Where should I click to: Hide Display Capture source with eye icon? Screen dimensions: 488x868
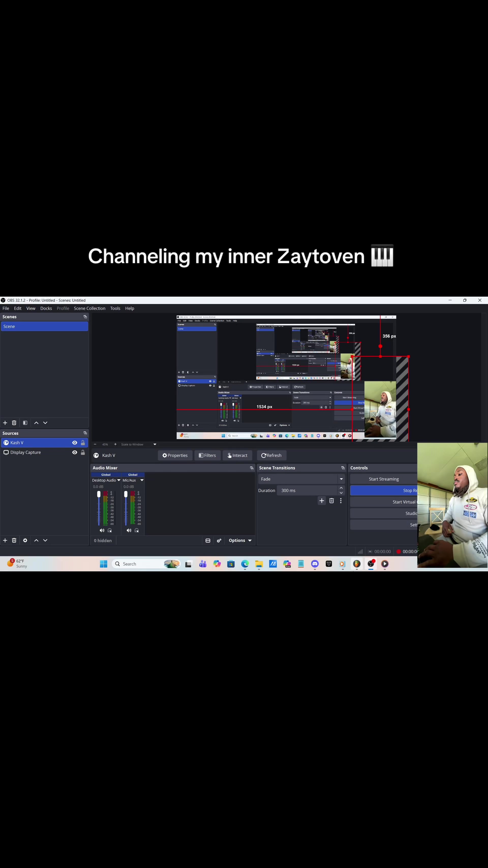pyautogui.click(x=75, y=452)
